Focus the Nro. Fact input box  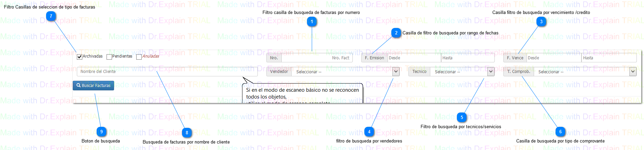316,58
